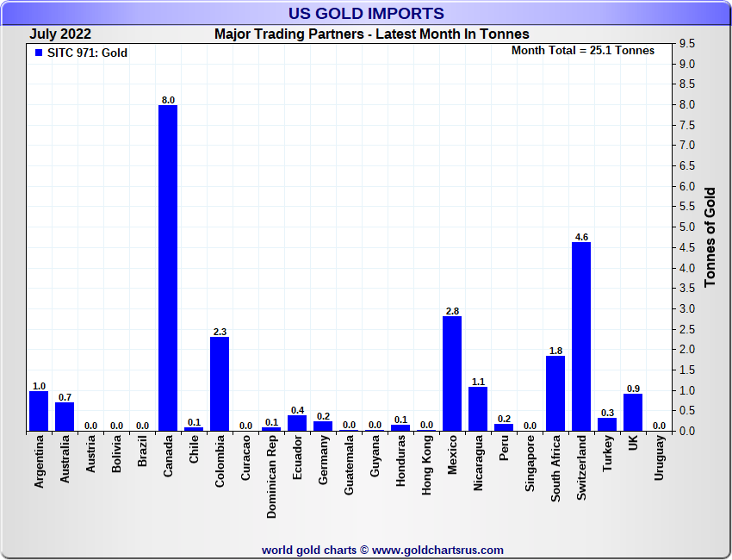Click the 'Colombia' axis label
Viewport: 732px width, 560px height.
click(x=220, y=462)
